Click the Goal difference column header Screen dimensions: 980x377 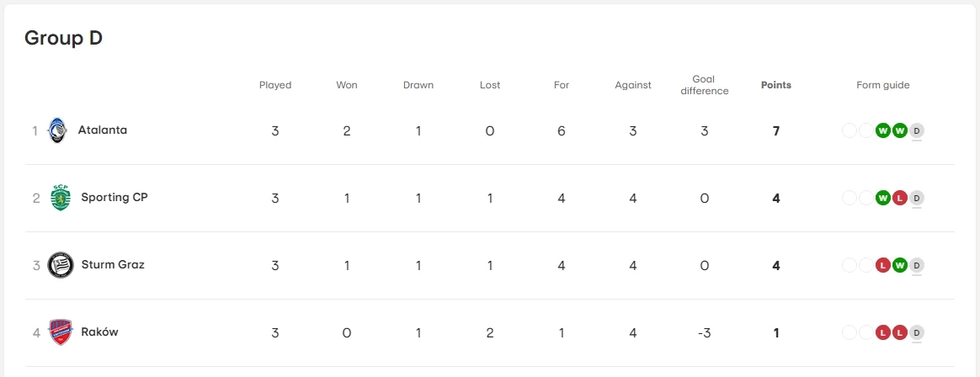[x=704, y=85]
